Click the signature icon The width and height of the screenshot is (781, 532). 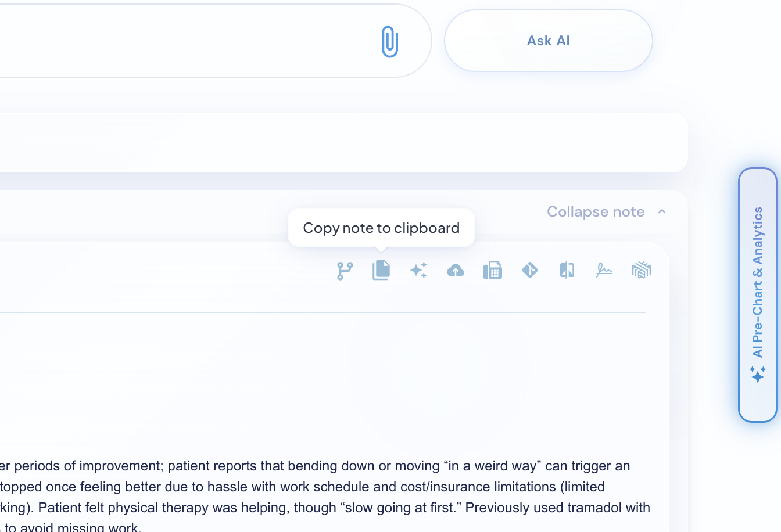(x=604, y=271)
